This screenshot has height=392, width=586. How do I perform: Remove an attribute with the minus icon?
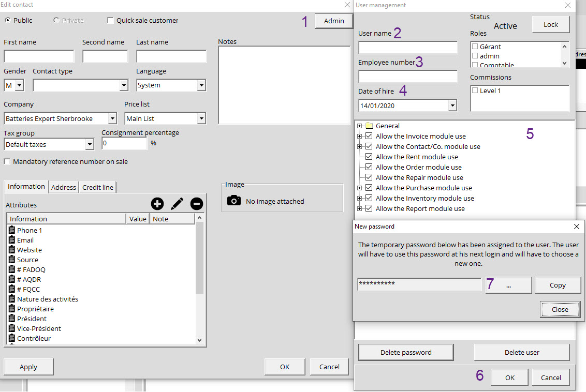(x=197, y=204)
